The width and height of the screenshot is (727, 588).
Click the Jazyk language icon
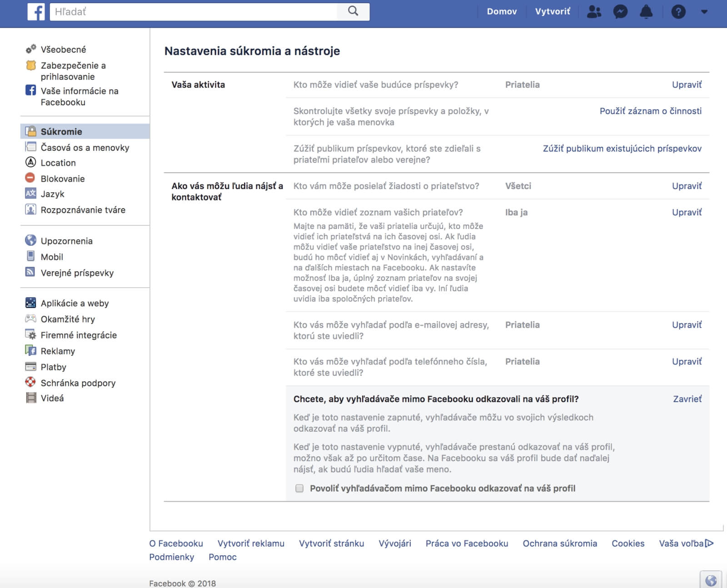(x=30, y=193)
